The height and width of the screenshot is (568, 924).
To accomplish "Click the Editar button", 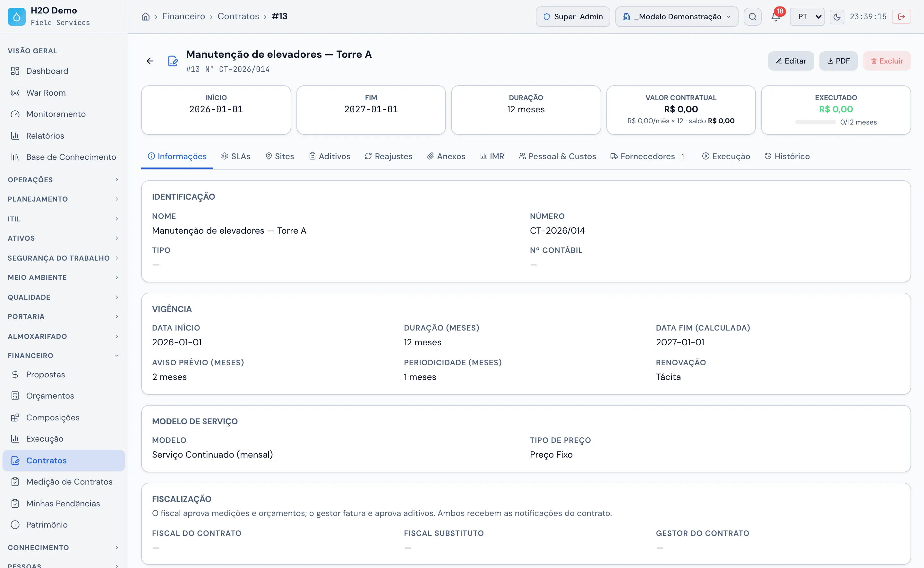I will point(791,61).
